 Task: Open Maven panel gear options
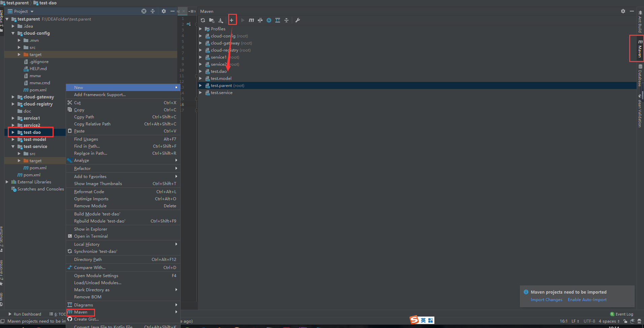point(623,11)
